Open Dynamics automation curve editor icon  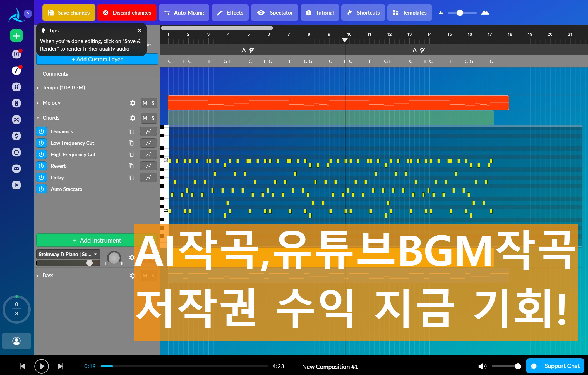pyautogui.click(x=148, y=131)
